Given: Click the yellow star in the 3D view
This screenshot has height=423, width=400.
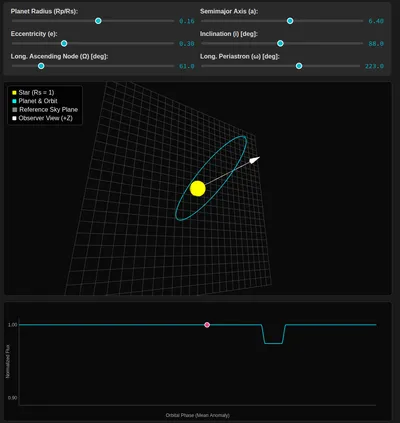Looking at the screenshot, I should click(198, 189).
